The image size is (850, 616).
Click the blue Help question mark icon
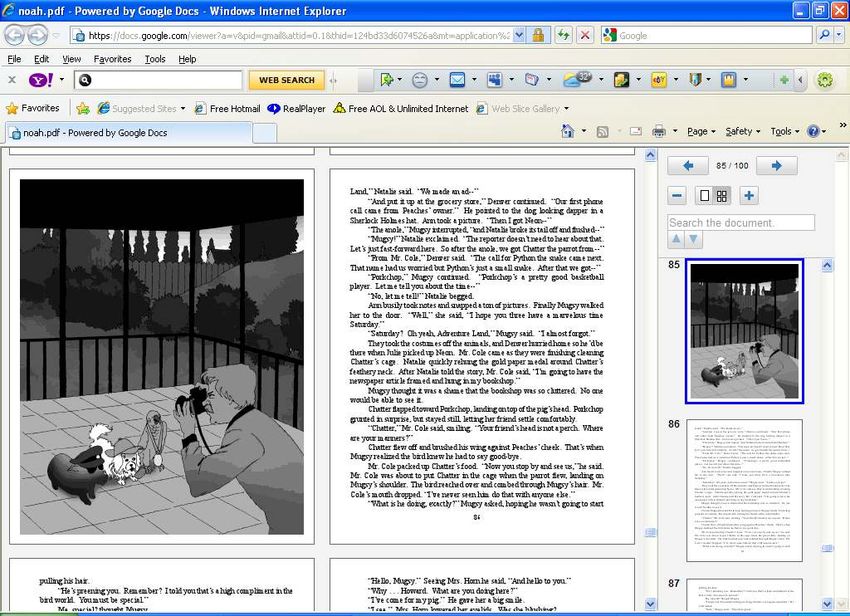click(x=813, y=131)
